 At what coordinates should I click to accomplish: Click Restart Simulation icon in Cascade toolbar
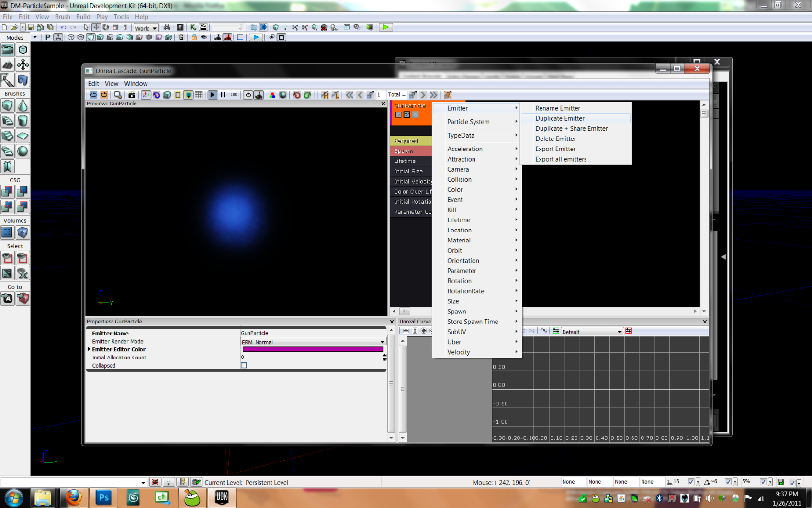[93, 95]
